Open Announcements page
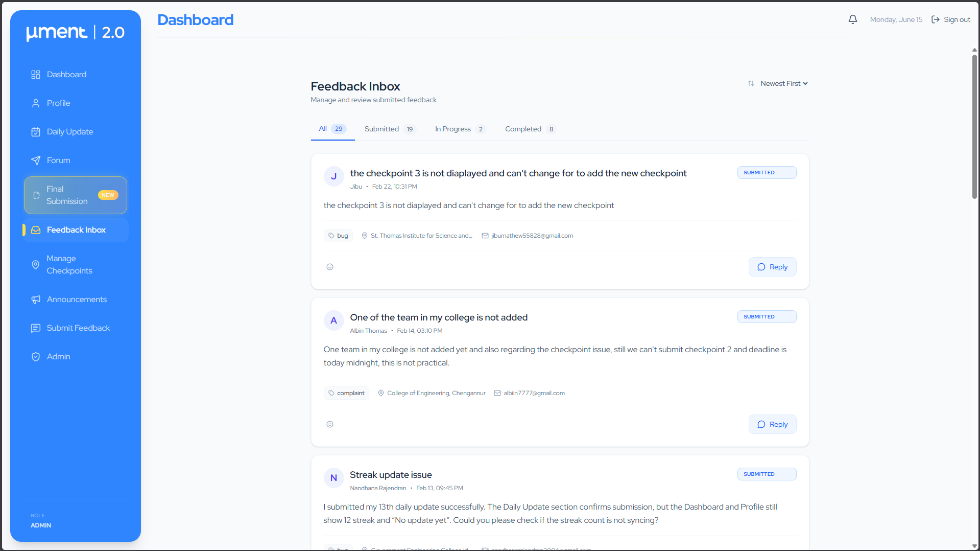The height and width of the screenshot is (551, 980). click(76, 300)
